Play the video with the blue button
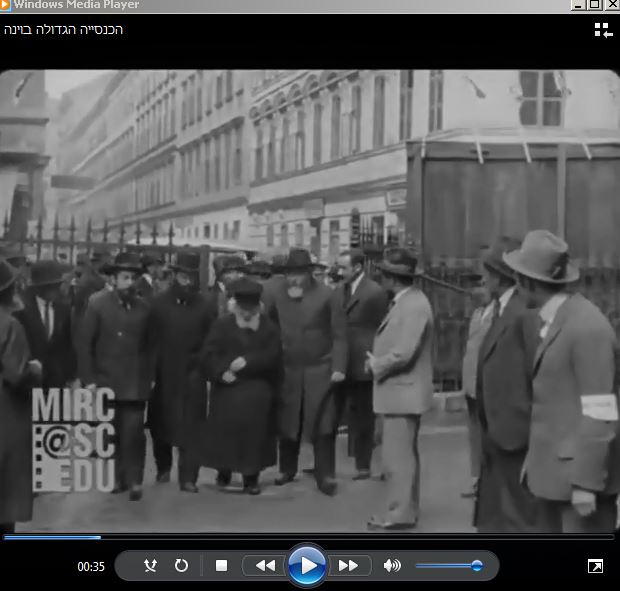The image size is (620, 591). [307, 566]
